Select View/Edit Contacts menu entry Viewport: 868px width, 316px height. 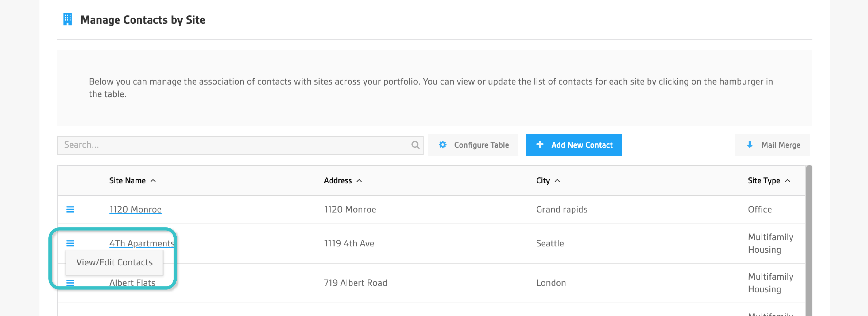click(x=114, y=262)
